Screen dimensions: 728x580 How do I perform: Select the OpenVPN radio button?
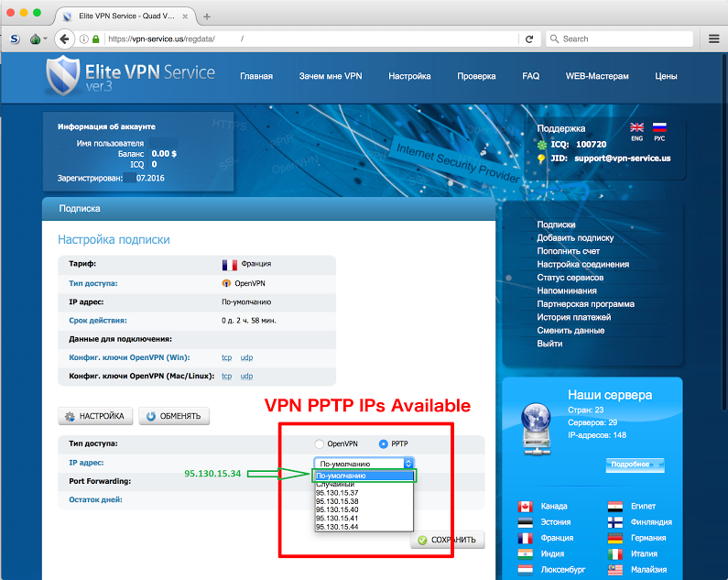[319, 443]
